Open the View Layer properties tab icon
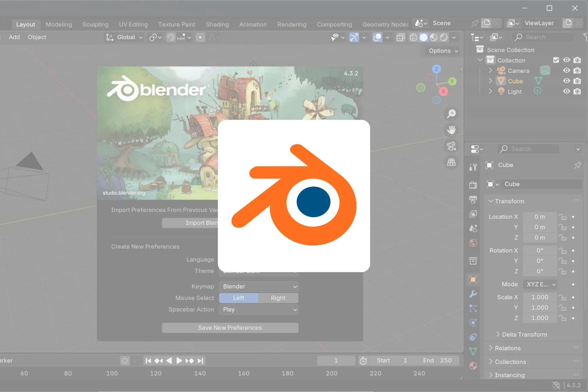The image size is (588, 392). pos(473,214)
